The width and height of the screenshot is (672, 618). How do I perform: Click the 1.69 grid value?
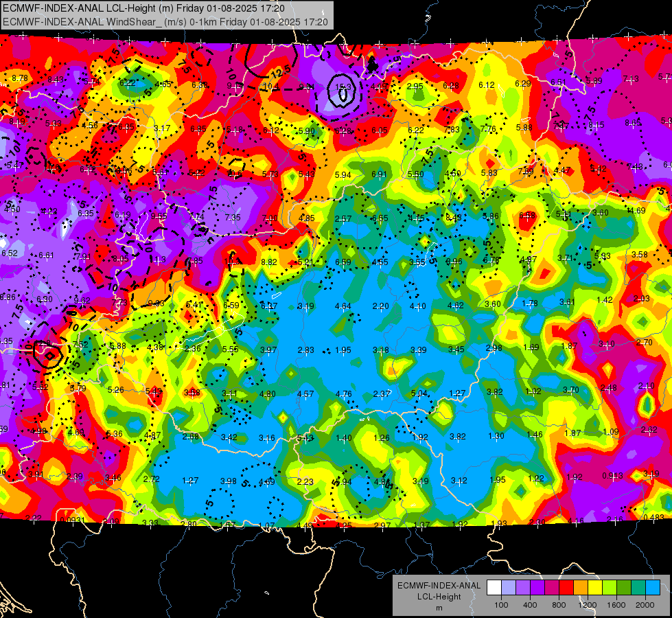[531, 347]
